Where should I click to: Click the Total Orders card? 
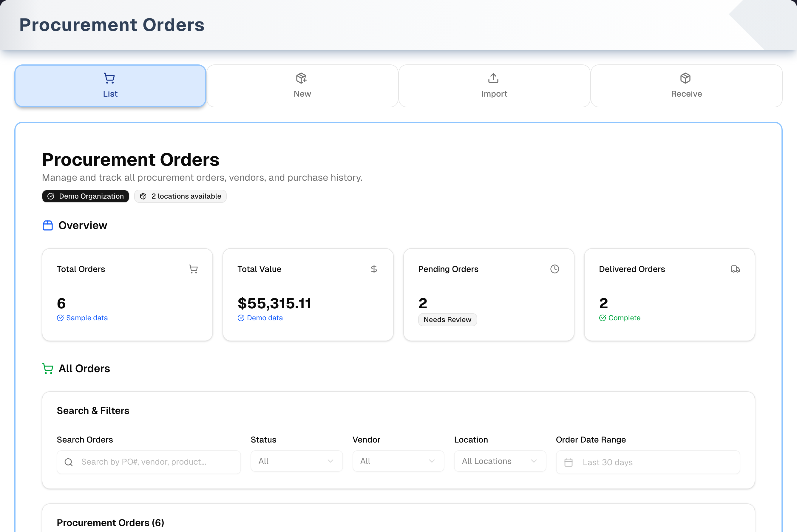[127, 295]
